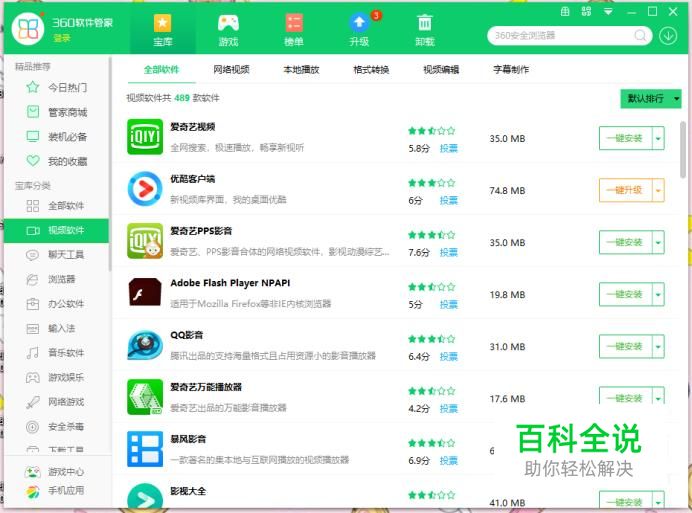
Task: Select 办公软件 category
Action: coord(57,304)
